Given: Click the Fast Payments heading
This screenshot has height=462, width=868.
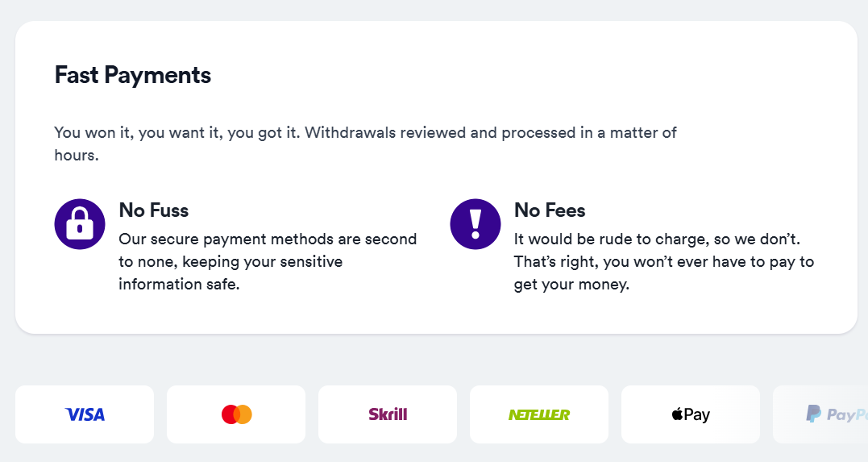Looking at the screenshot, I should click(x=133, y=75).
